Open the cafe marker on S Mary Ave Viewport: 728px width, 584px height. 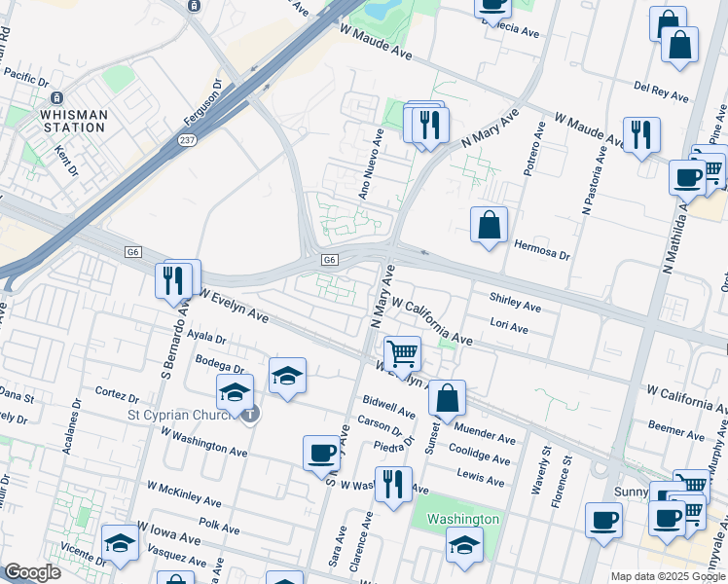[x=321, y=454]
